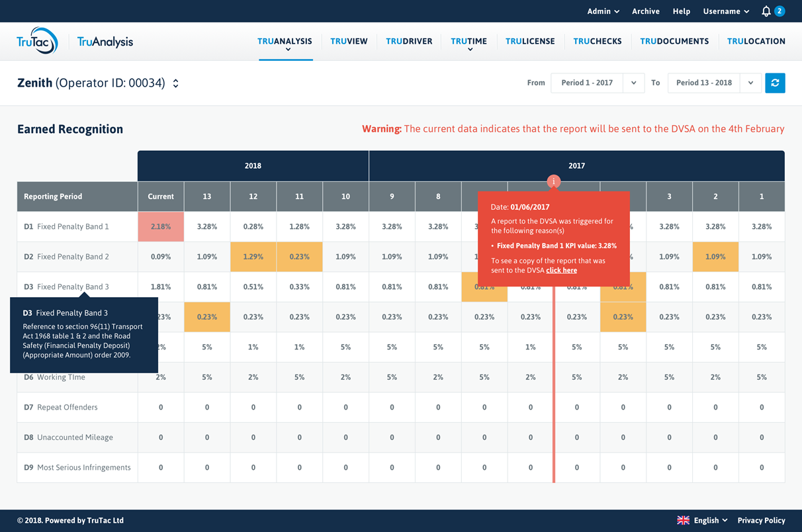802x532 pixels.
Task: Click the 'Reporting Period' header cell
Action: point(77,197)
